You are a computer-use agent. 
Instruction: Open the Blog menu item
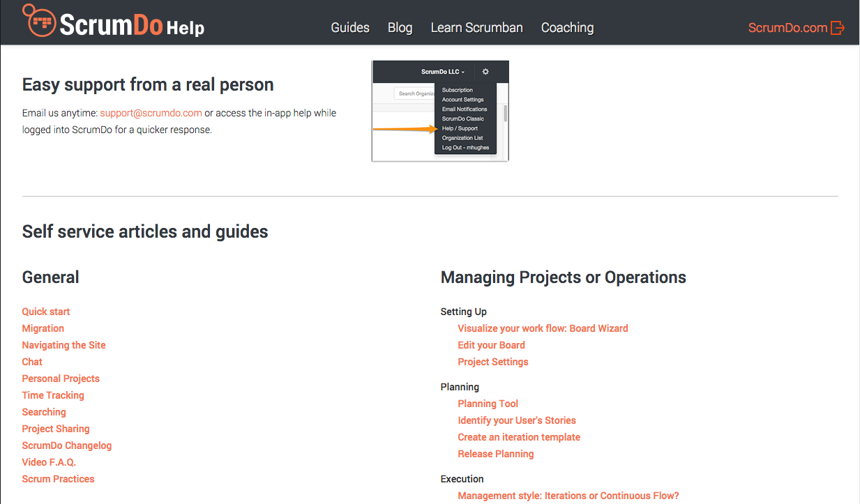[400, 28]
